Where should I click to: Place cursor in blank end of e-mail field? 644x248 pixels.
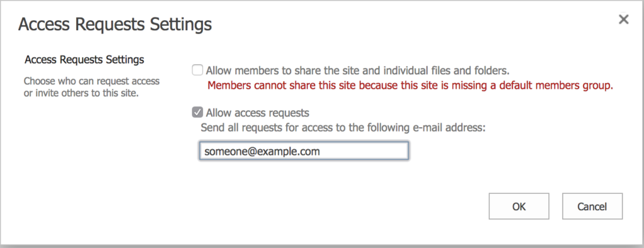(364, 151)
